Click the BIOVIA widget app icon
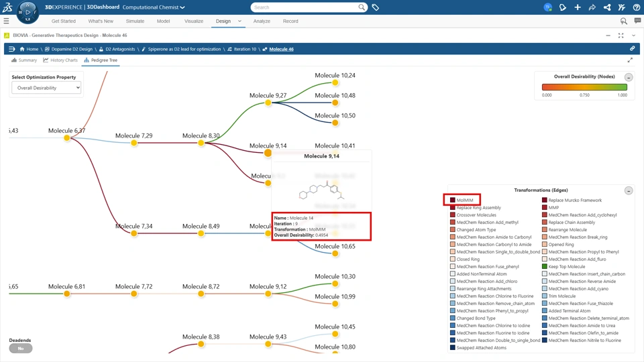Image resolution: width=644 pixels, height=362 pixels. click(x=7, y=36)
